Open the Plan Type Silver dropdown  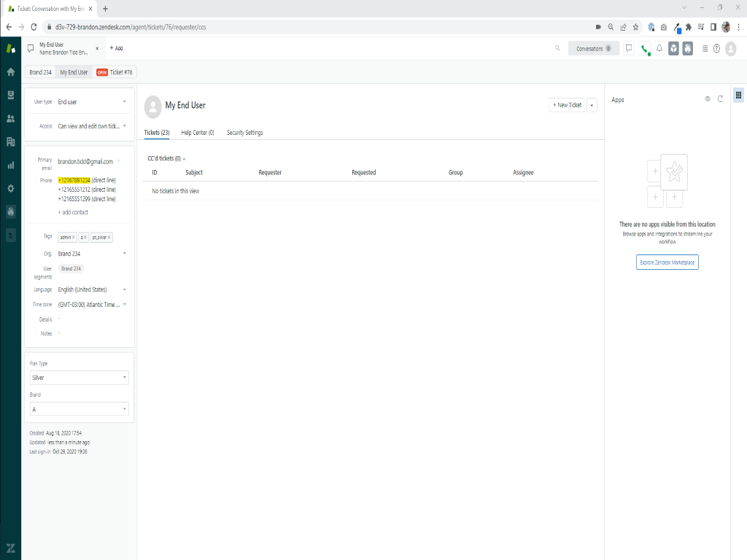(80, 378)
